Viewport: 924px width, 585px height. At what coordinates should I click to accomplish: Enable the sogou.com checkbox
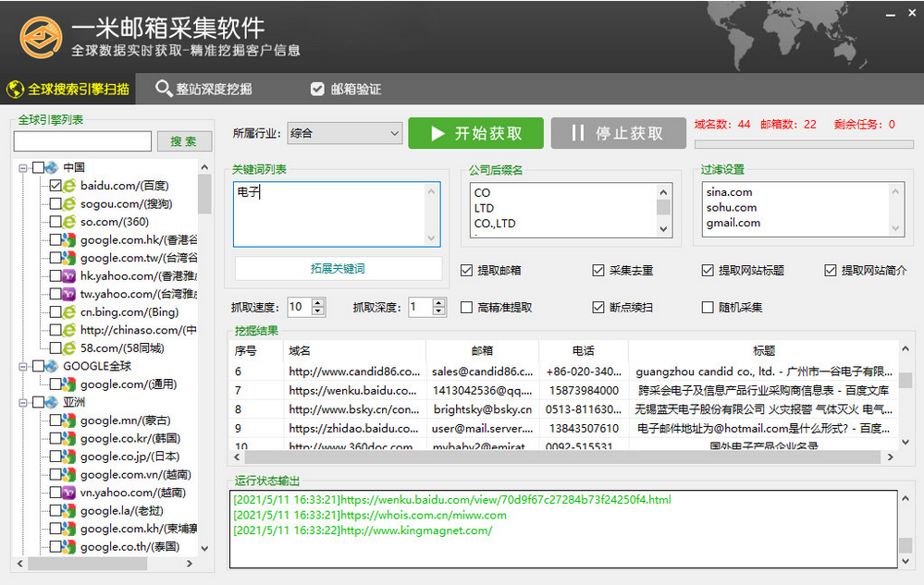[55, 204]
